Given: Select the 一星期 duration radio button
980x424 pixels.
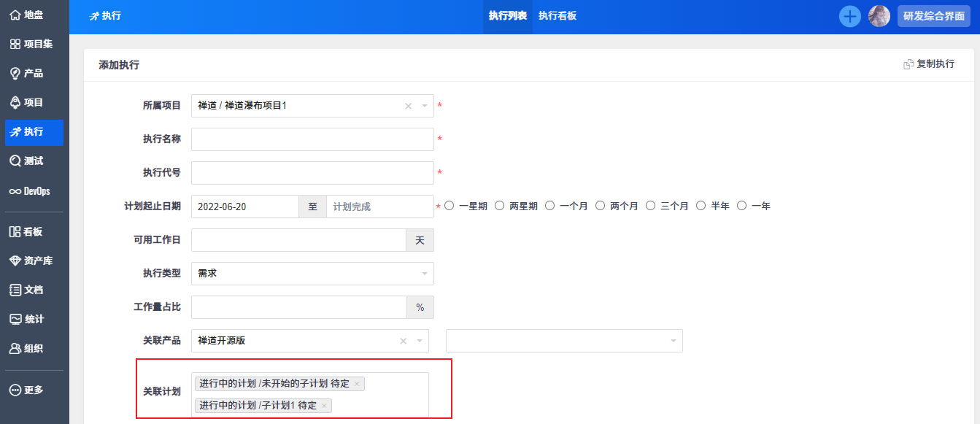Looking at the screenshot, I should click(450, 206).
